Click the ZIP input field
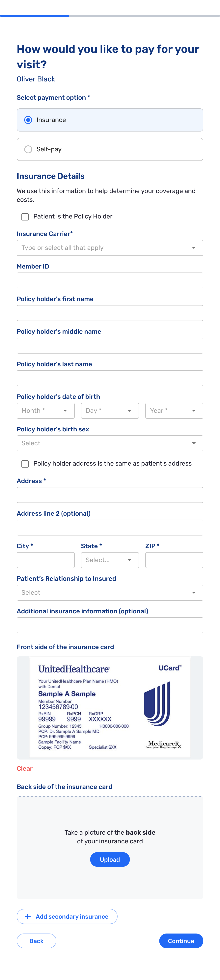The height and width of the screenshot is (980, 220). click(x=174, y=560)
